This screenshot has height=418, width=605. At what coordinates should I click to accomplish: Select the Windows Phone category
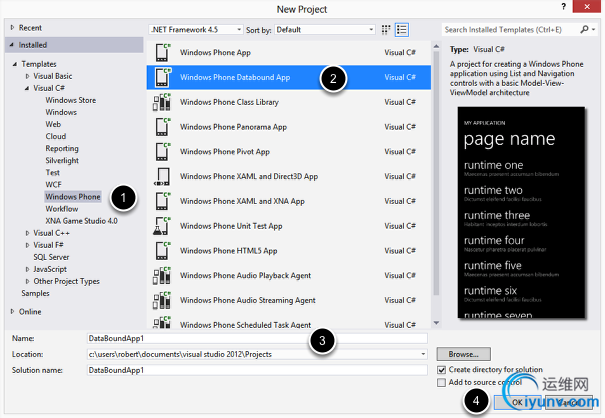(x=73, y=197)
